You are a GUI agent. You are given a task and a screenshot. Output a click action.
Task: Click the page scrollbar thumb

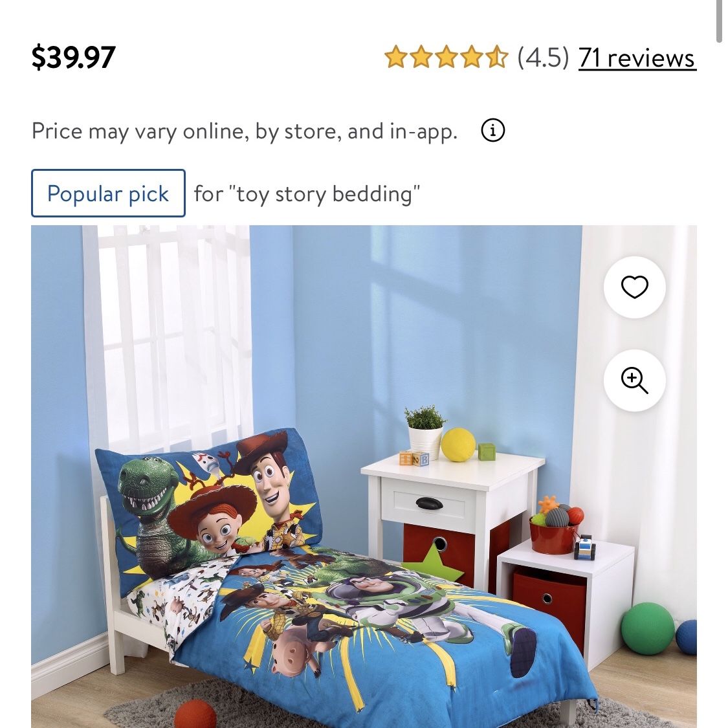[x=719, y=21]
